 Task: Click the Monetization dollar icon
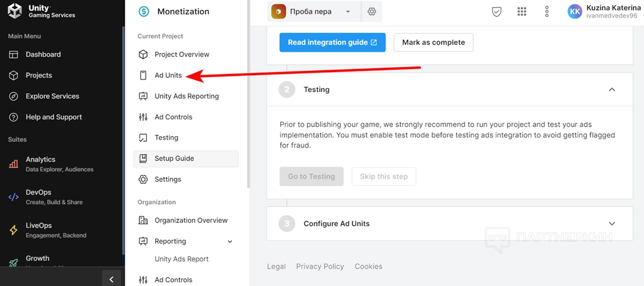coord(144,12)
